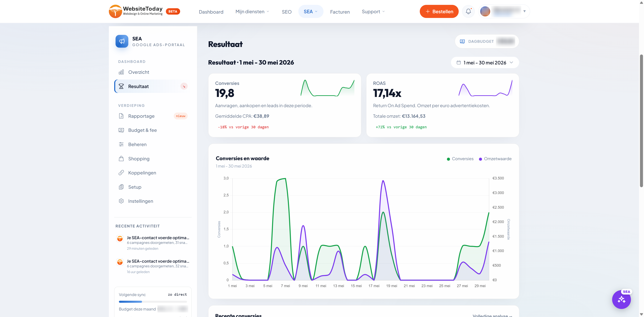
Task: Click the Dagbudget banknote icon
Action: (x=462, y=41)
